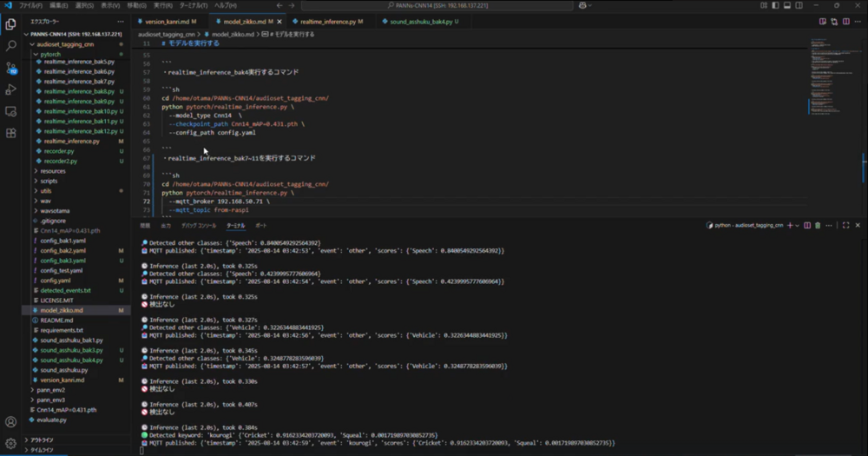Split the terminal icon

(x=807, y=226)
